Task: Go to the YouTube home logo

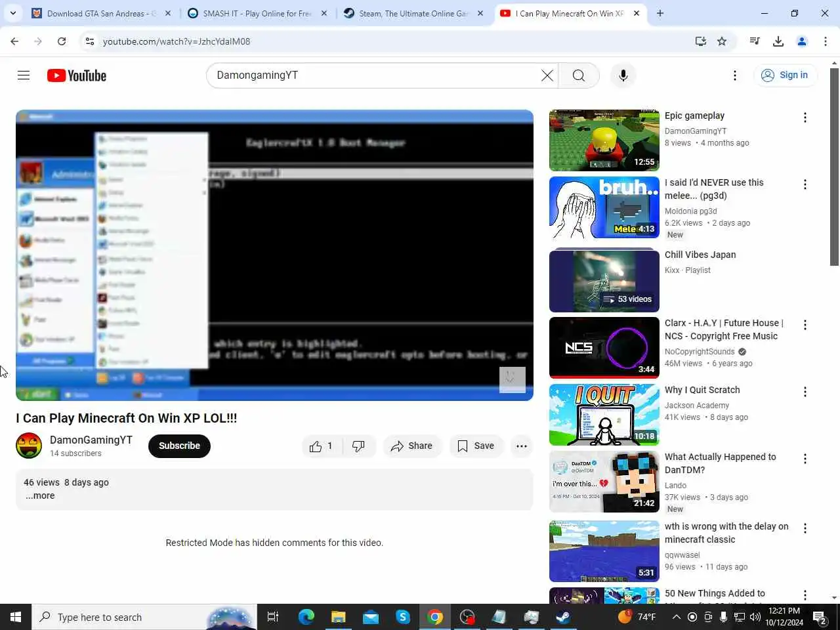Action: (x=77, y=75)
